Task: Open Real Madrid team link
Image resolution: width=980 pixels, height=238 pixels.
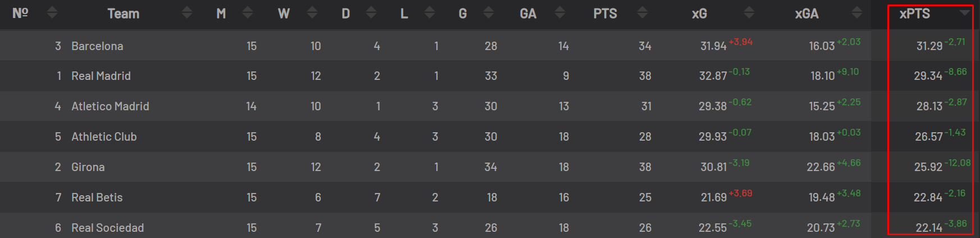Action: pos(101,76)
